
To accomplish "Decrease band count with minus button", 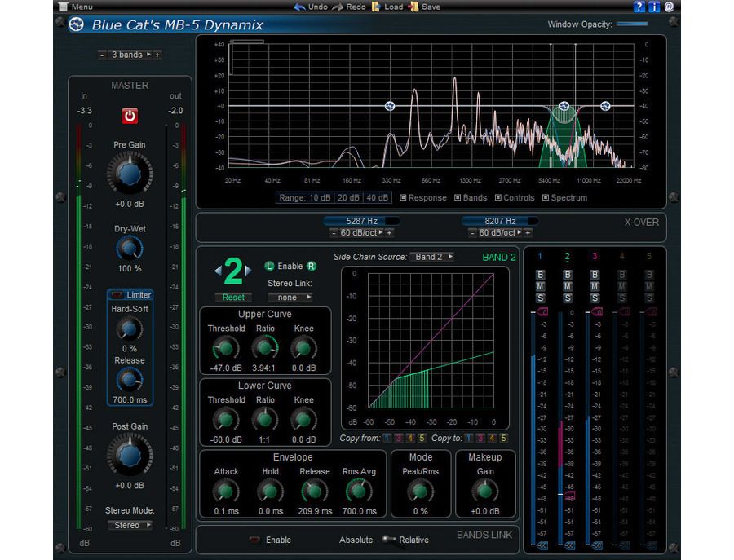I will tap(102, 55).
